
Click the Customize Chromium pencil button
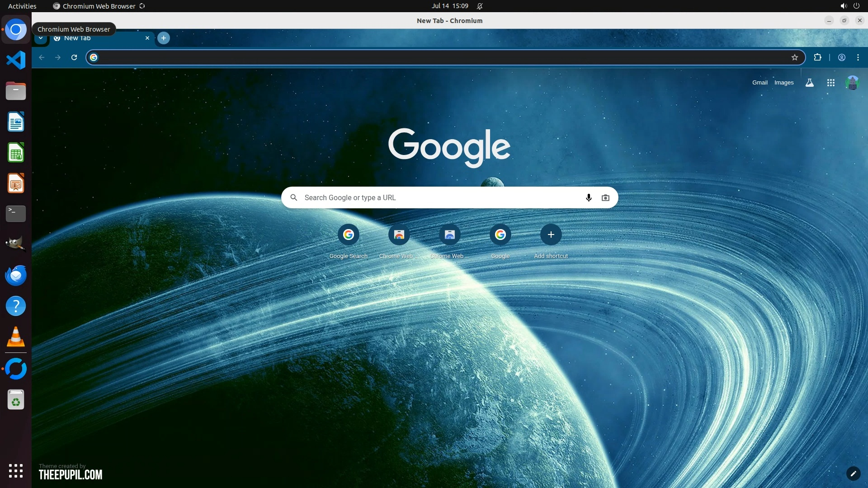[x=853, y=473]
